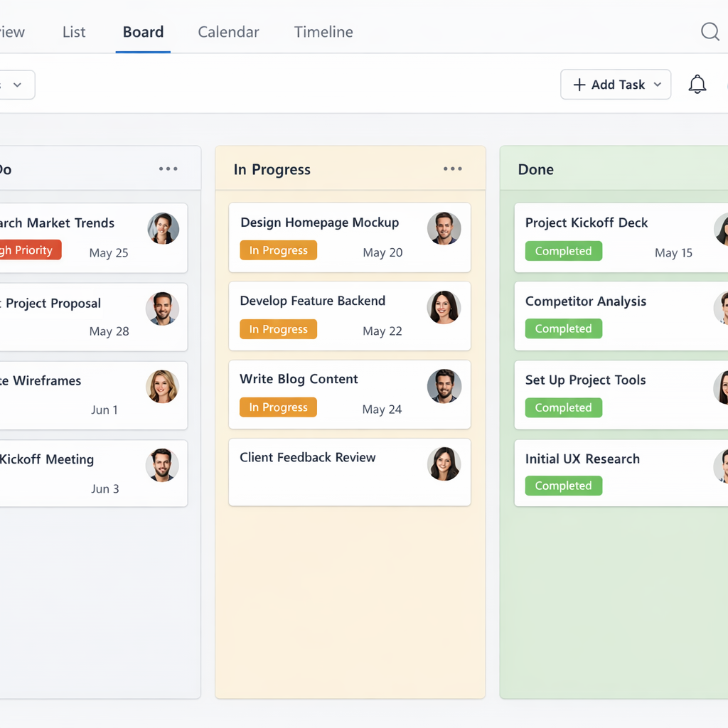Viewport: 728px width, 728px height.
Task: Click In Progress badge on Write Blog Content
Action: tap(278, 407)
